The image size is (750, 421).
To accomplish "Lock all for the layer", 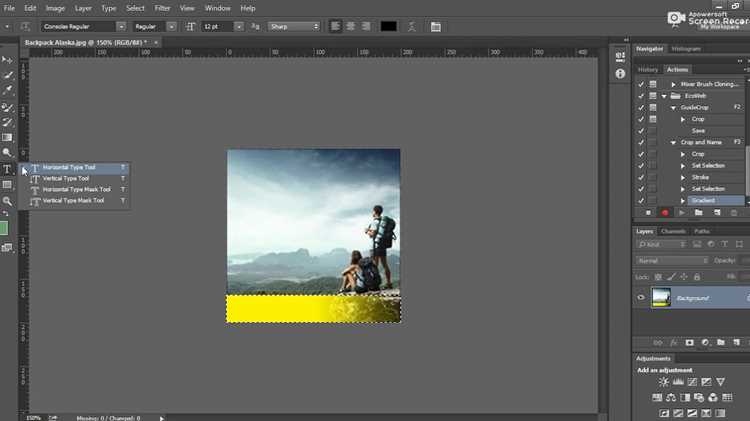I will click(697, 277).
